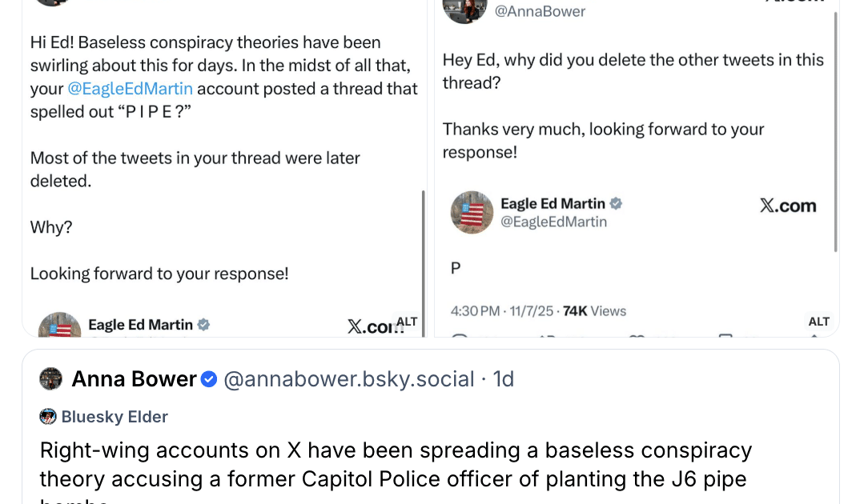Click the @AnnaBower handle in the right image
Viewport: 860px width, 504px height.
[x=540, y=11]
